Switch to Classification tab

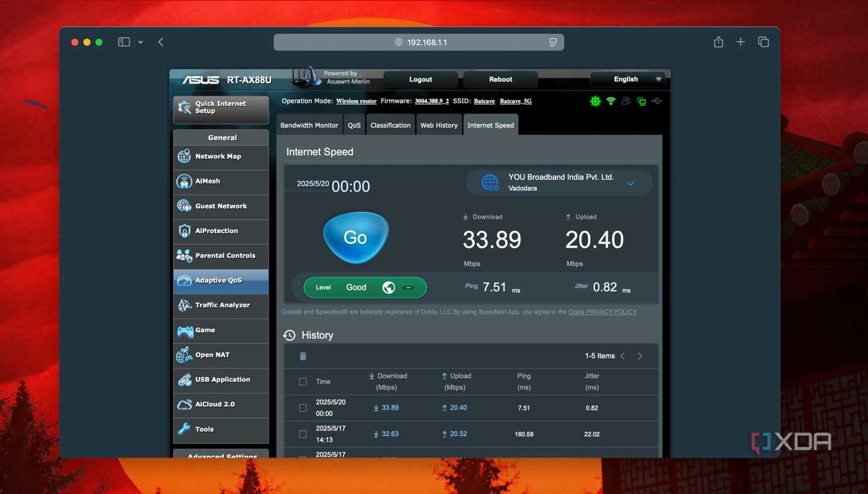point(390,125)
